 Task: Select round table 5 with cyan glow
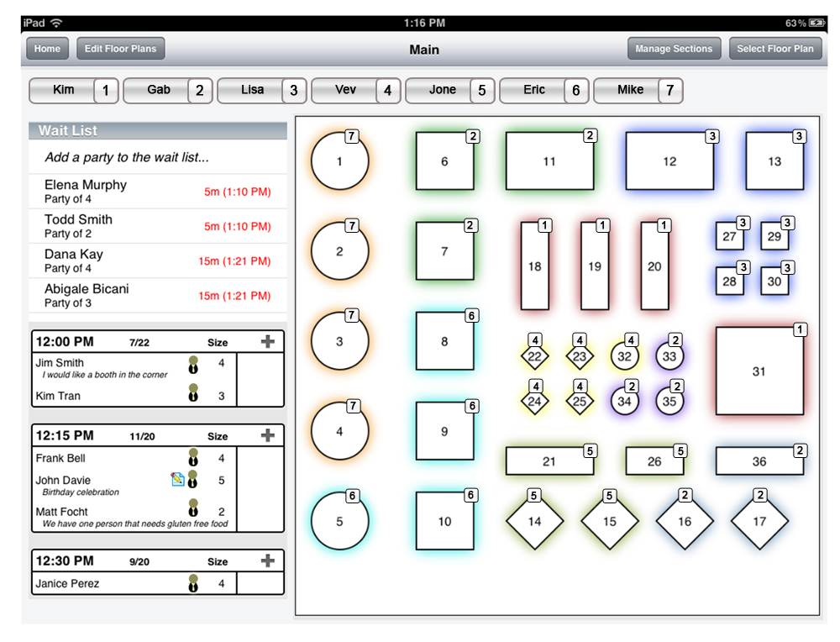tap(339, 521)
